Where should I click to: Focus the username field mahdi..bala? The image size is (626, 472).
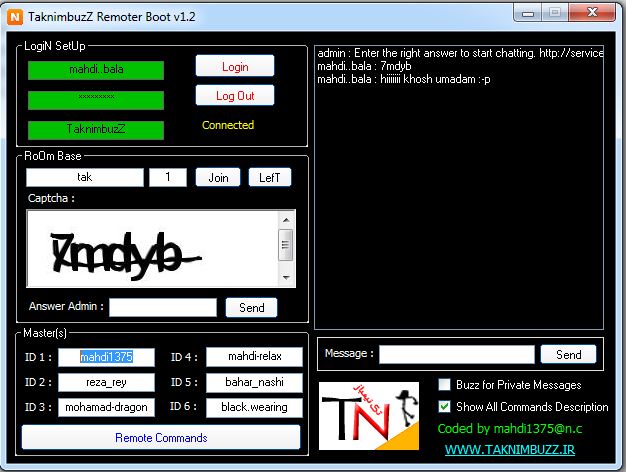(x=96, y=70)
